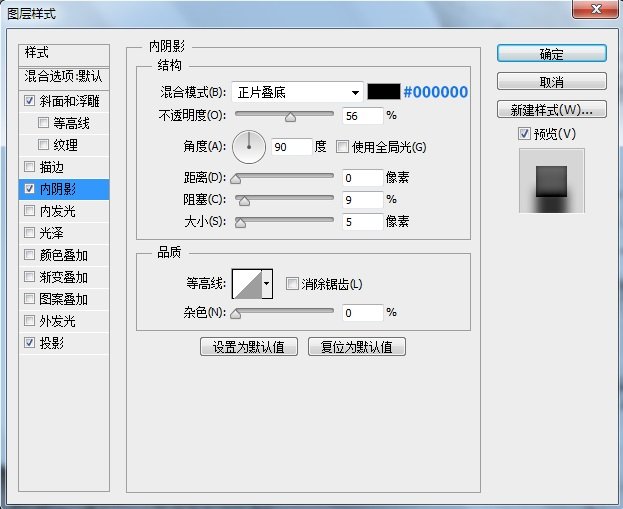Click the 阻塞 value field showing 9
Image resolution: width=623 pixels, height=509 pixels.
tap(362, 199)
